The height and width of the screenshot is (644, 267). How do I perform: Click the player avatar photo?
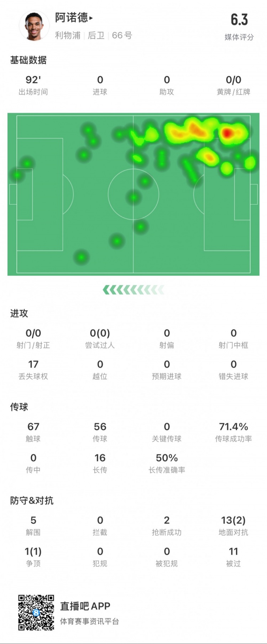click(x=34, y=26)
